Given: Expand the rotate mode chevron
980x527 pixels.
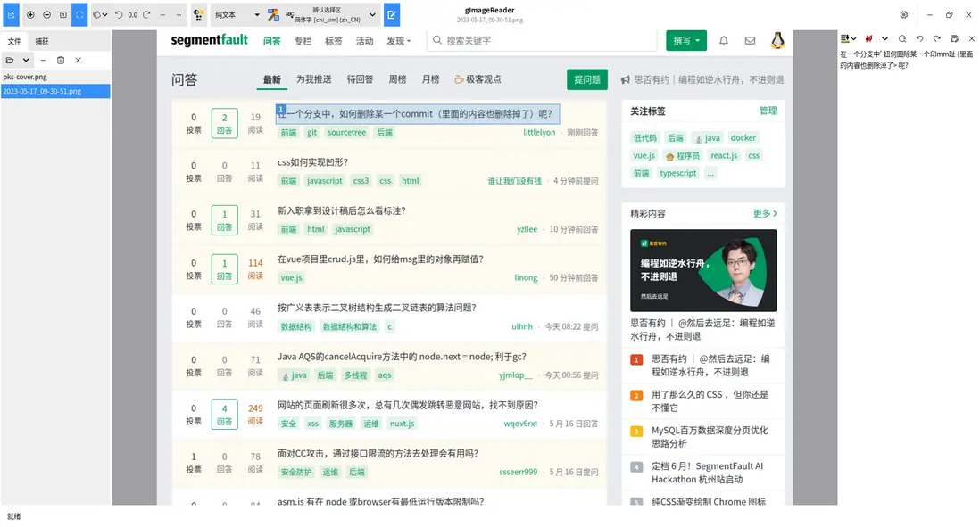Looking at the screenshot, I should pos(104,15).
